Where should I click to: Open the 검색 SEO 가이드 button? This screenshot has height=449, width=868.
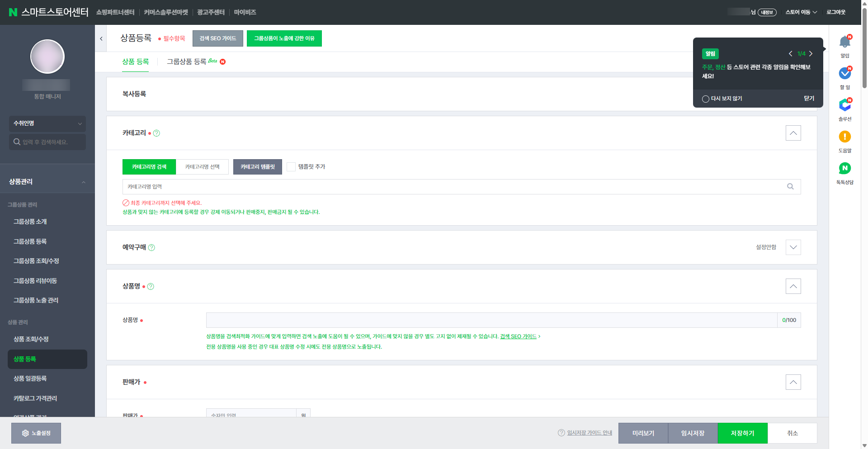tap(218, 38)
